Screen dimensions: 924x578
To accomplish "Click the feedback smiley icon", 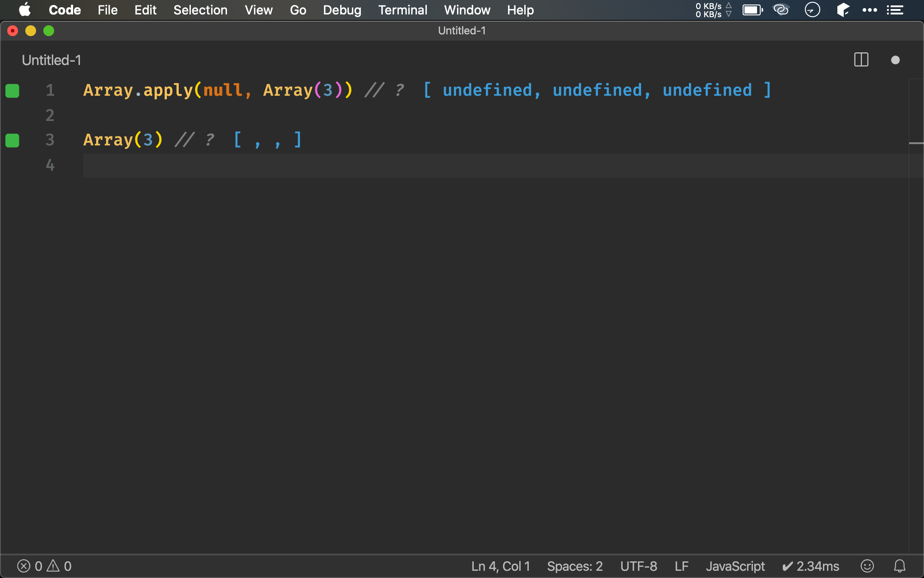I will click(x=867, y=566).
